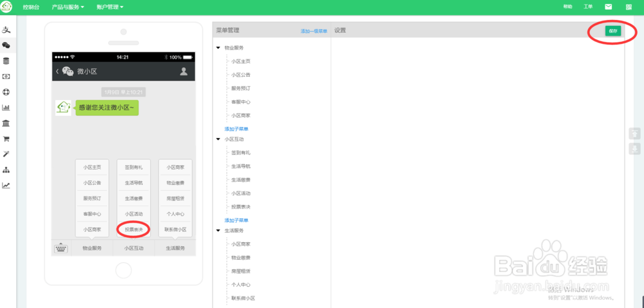Select the magic wand icon in the sidebar
644x308 pixels.
pos(6,154)
